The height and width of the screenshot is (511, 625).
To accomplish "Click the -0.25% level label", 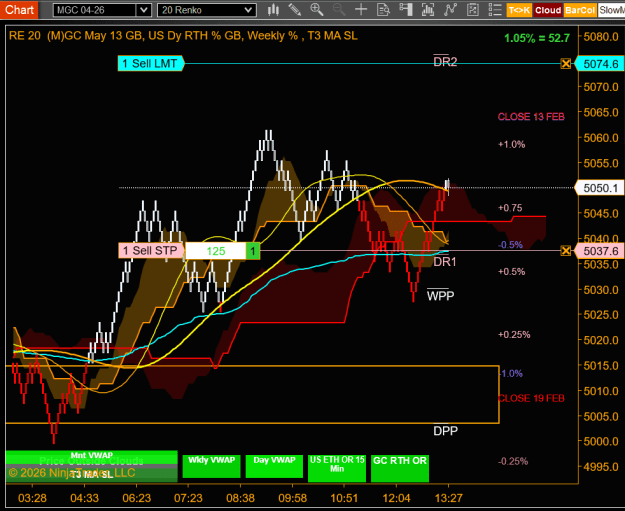I will click(x=513, y=461).
